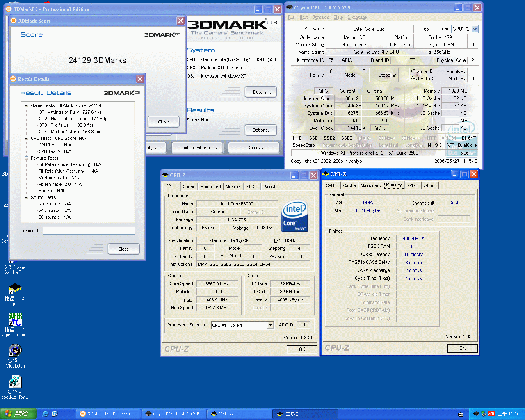This screenshot has width=525, height=420.
Task: Select the Pixel Shader 2.0 row
Action: (x=60, y=184)
